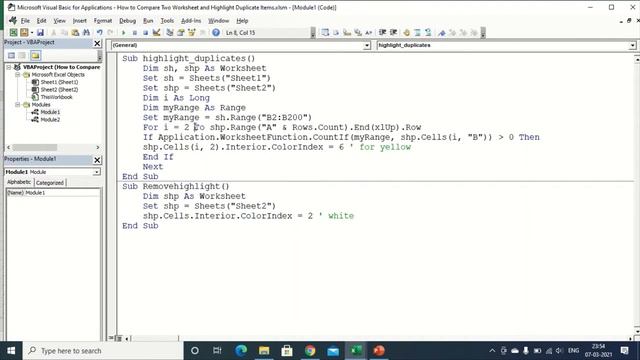
Task: Click the (Name) Module1 property row
Action: pyautogui.click(x=53, y=193)
